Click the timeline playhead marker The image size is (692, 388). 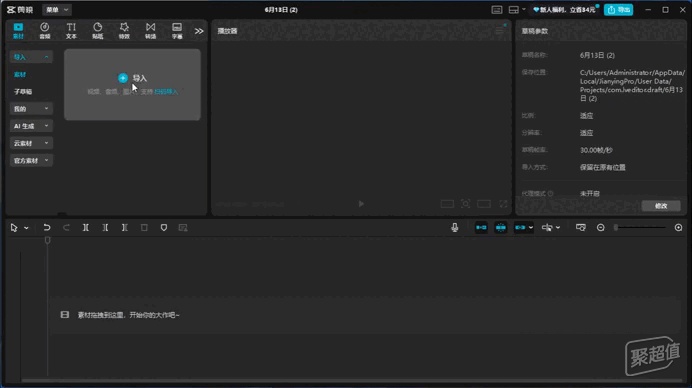click(48, 240)
